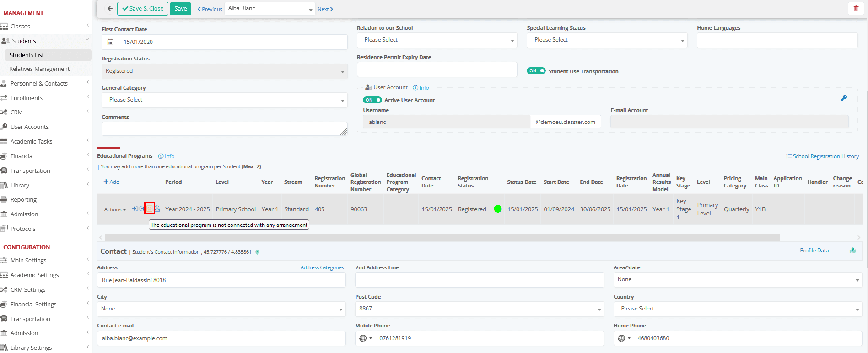Open Relatives Management in sidebar

(x=39, y=69)
